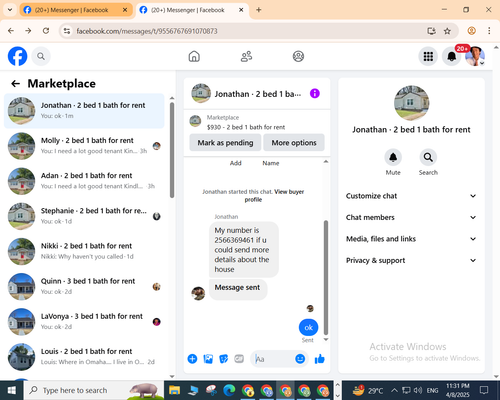Click the ENG language indicator
The height and width of the screenshot is (400, 500).
[x=432, y=390]
